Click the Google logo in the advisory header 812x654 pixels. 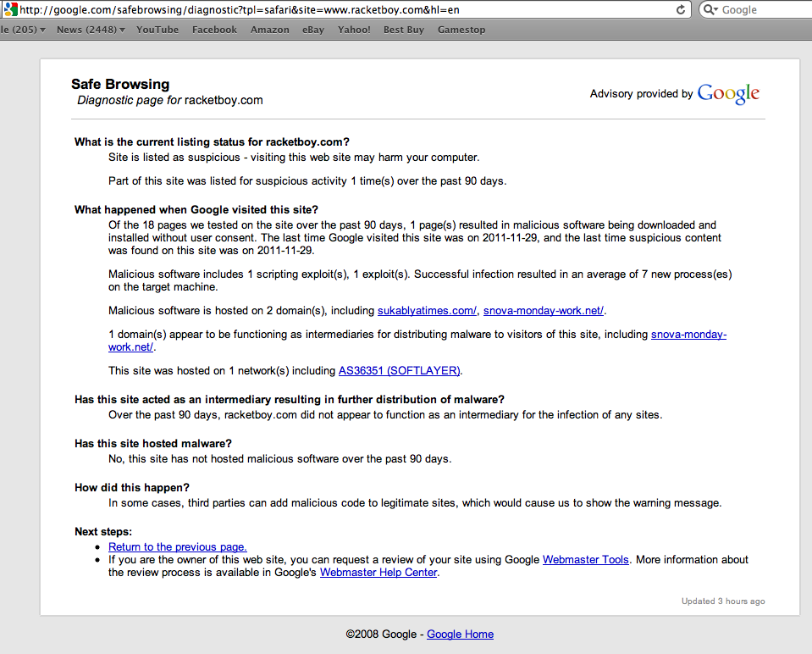click(x=728, y=94)
